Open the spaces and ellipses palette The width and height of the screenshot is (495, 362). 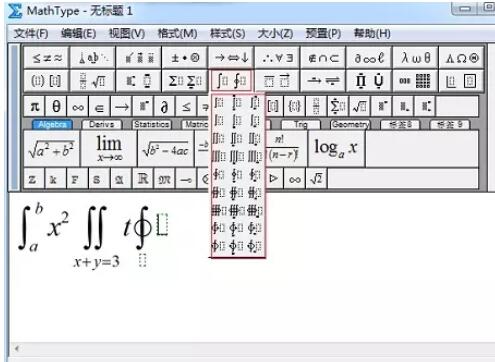tap(93, 58)
